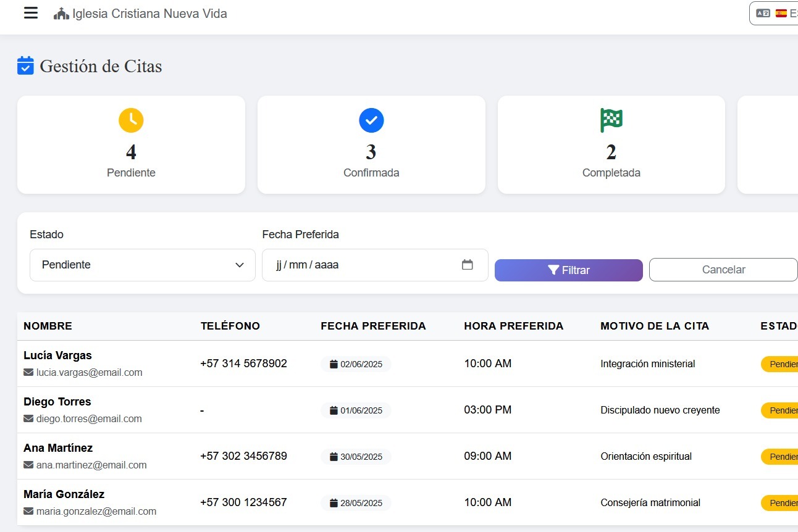Open the Estado dropdown showing Pendiente
This screenshot has width=798, height=532.
(x=143, y=265)
